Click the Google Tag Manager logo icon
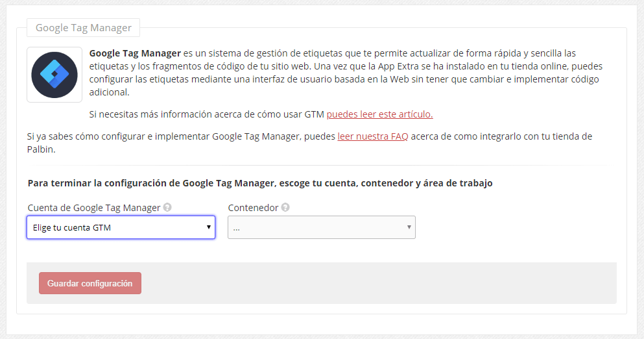The height and width of the screenshot is (339, 644). pos(54,75)
